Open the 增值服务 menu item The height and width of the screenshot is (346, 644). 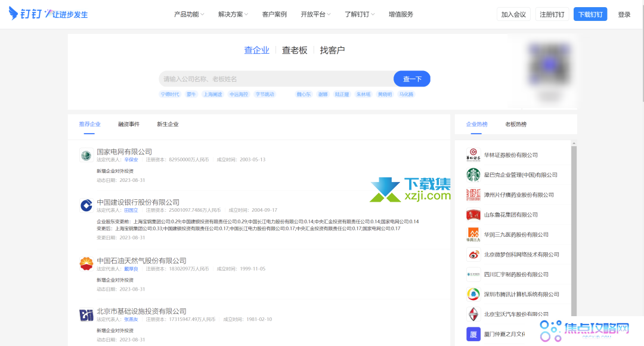(401, 14)
